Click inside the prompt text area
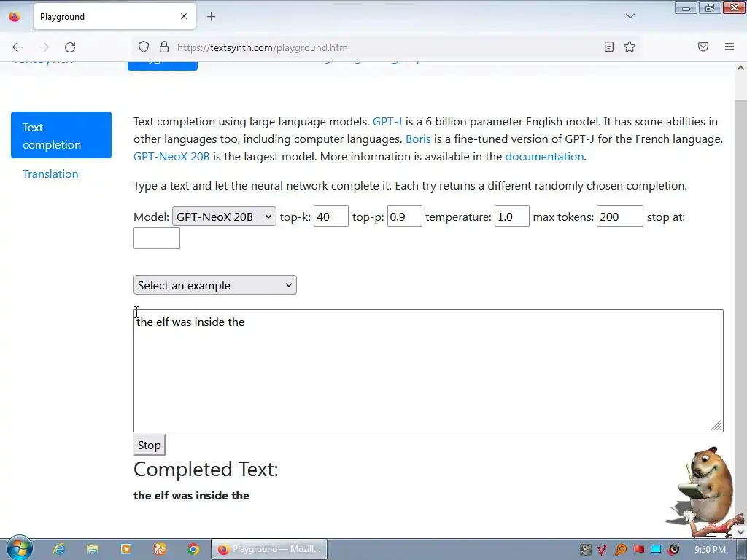 tap(428, 370)
